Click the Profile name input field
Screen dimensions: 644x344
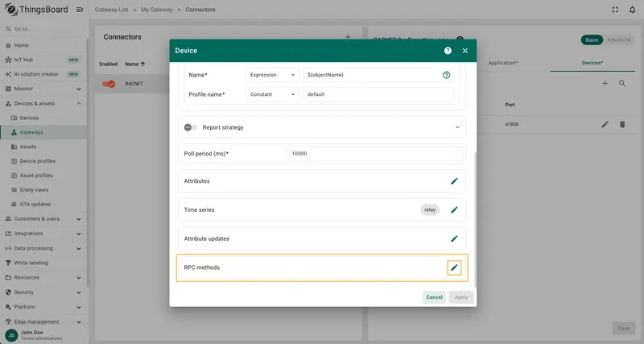378,94
